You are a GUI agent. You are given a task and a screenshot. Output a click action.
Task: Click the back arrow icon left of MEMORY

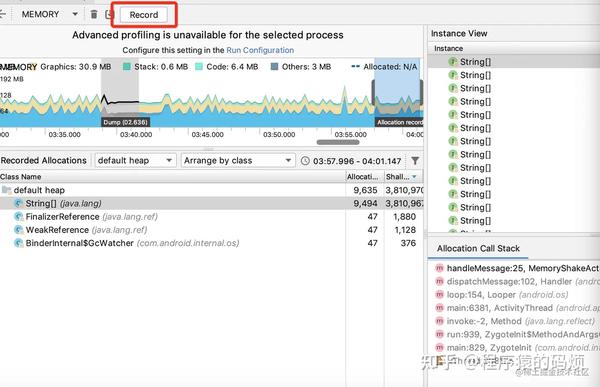(3, 15)
